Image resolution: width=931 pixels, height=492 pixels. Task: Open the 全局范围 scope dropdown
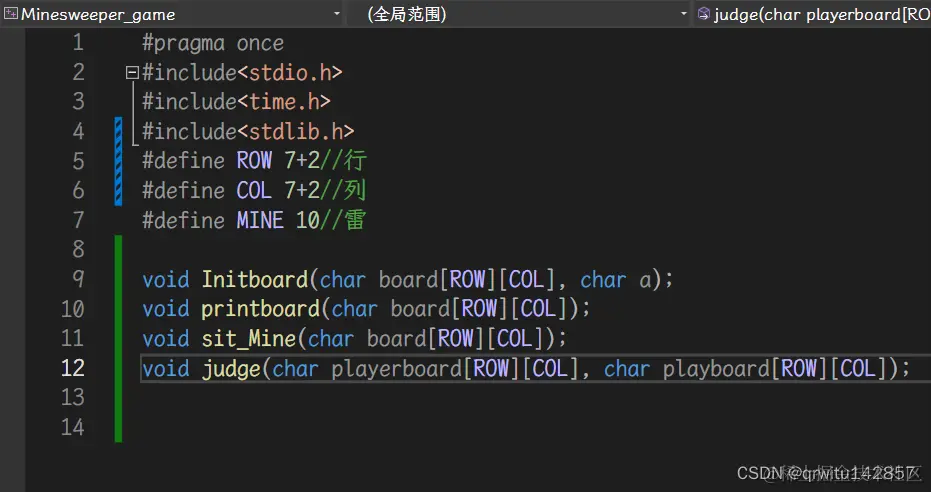click(520, 14)
